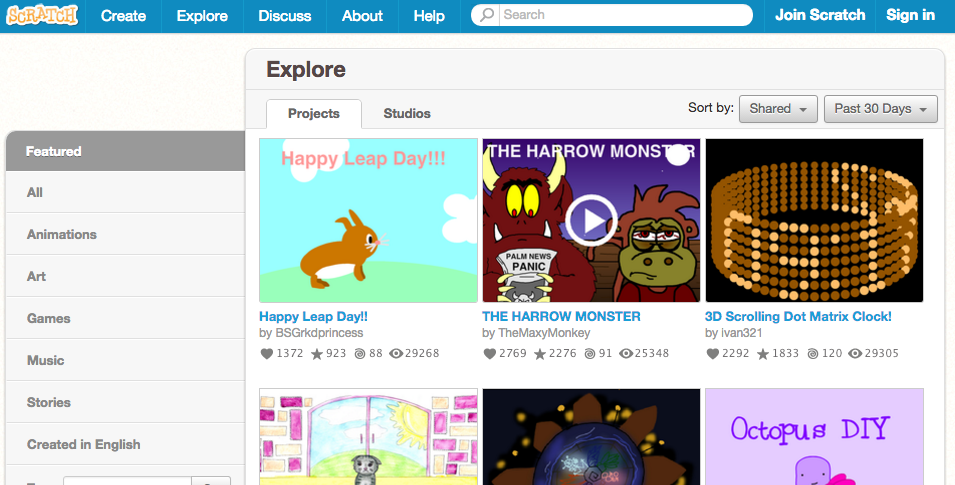This screenshot has height=485, width=955.
Task: Click remix icon under 3D Scrolling Dot Matrix Clock
Action: pyautogui.click(x=812, y=353)
